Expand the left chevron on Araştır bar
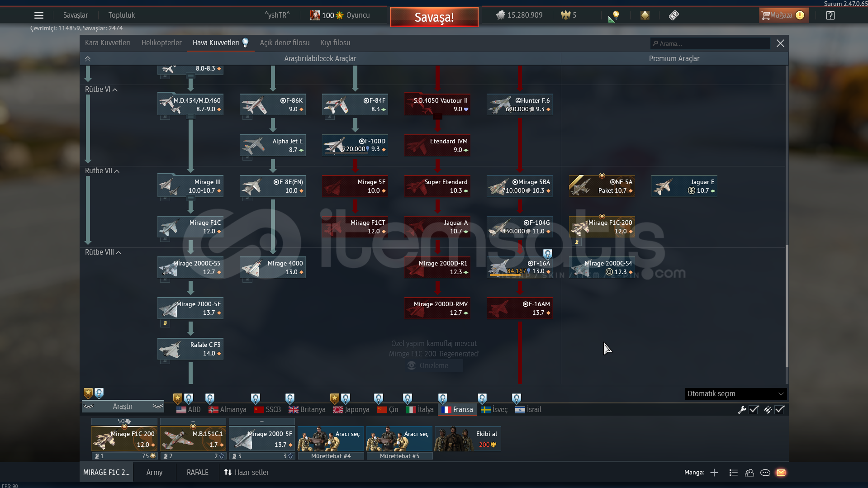868x488 pixels. coord(88,406)
